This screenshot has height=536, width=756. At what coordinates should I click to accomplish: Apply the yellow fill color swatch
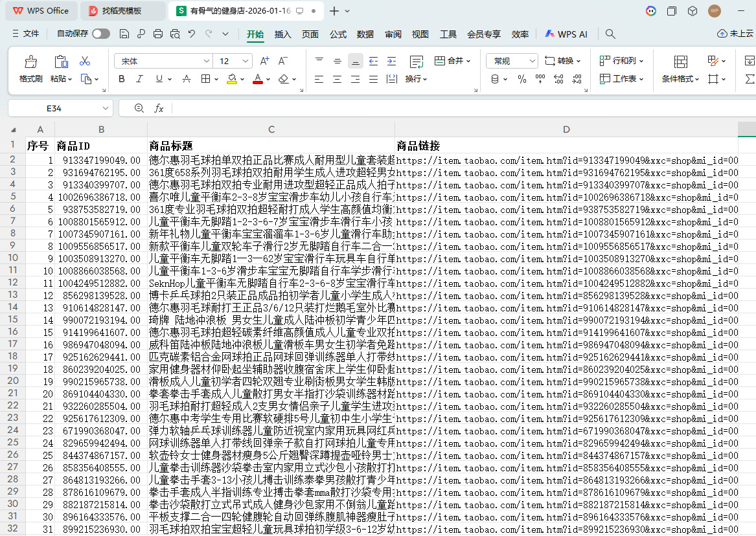[x=231, y=79]
